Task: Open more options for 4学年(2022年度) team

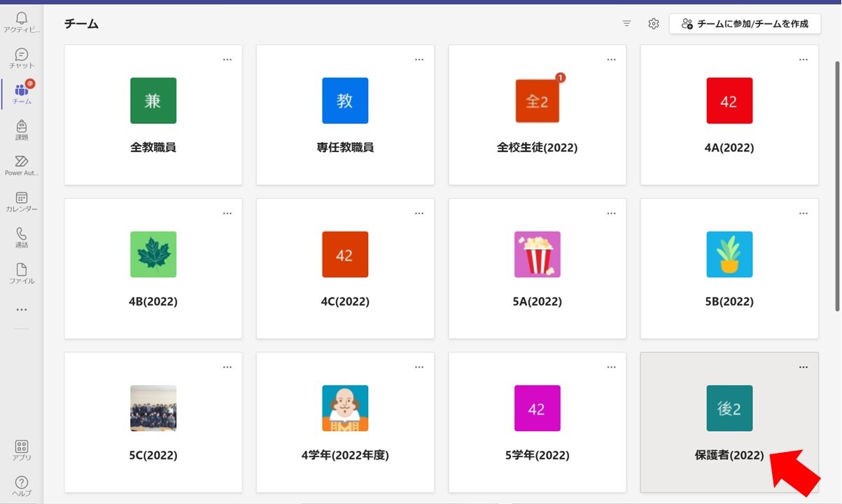Action: tap(419, 367)
